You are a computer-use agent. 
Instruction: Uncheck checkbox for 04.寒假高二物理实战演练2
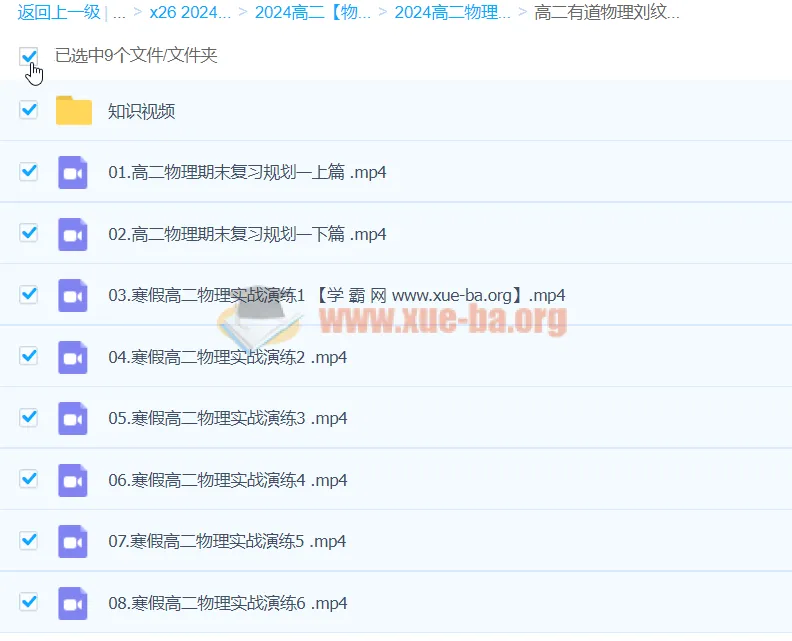(x=29, y=356)
